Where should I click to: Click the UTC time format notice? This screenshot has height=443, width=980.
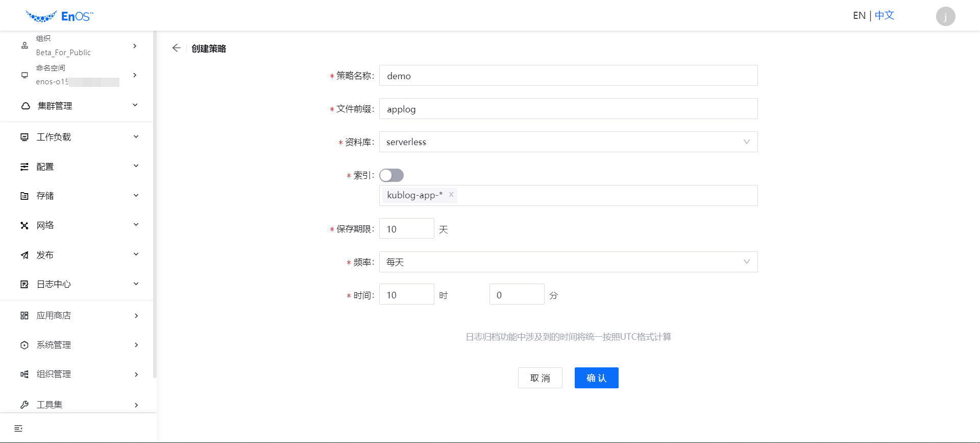[x=568, y=337]
